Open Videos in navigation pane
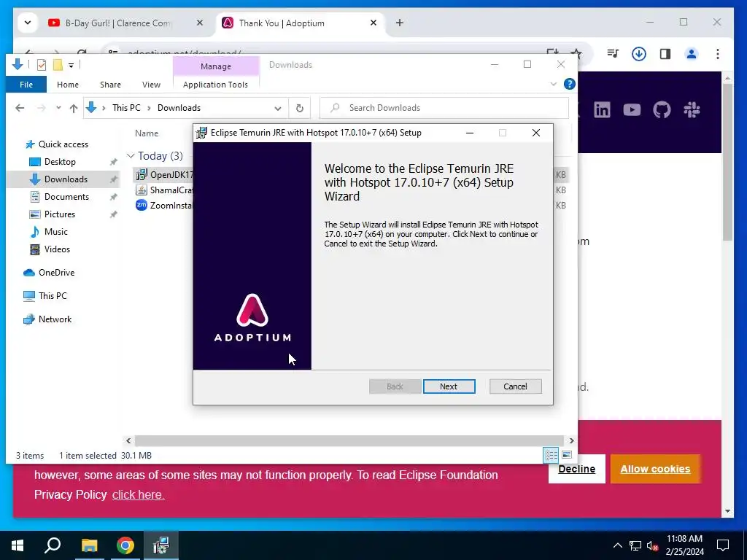The height and width of the screenshot is (560, 747). point(57,249)
